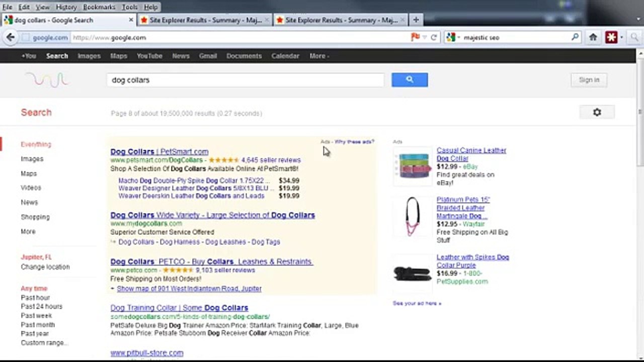Open the Dog Collars PETCO ad link

tap(211, 261)
